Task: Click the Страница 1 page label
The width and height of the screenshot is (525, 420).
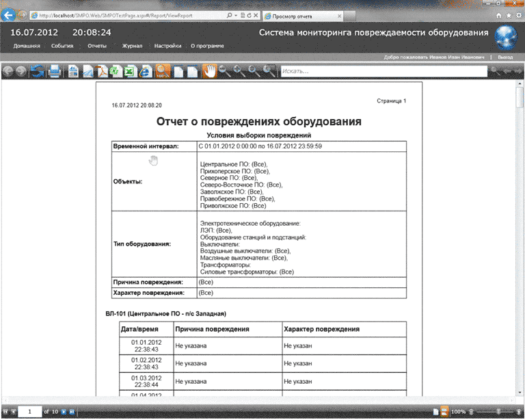Action: pyautogui.click(x=391, y=101)
